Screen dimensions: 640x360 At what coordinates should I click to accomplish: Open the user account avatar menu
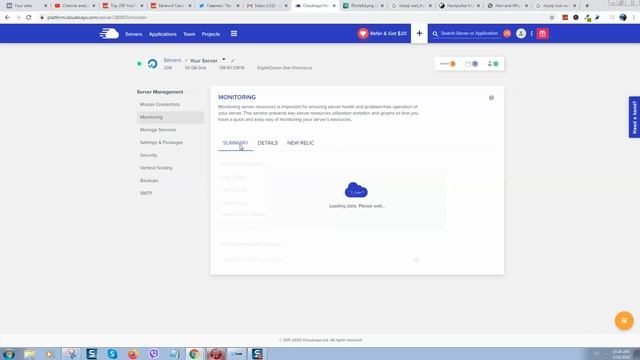(x=521, y=33)
